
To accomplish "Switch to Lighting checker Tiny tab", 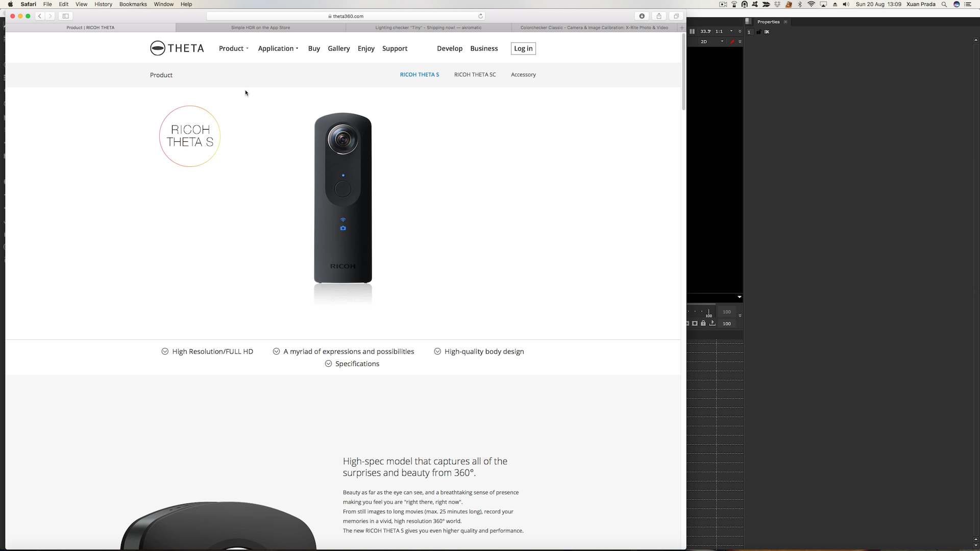I will [428, 28].
